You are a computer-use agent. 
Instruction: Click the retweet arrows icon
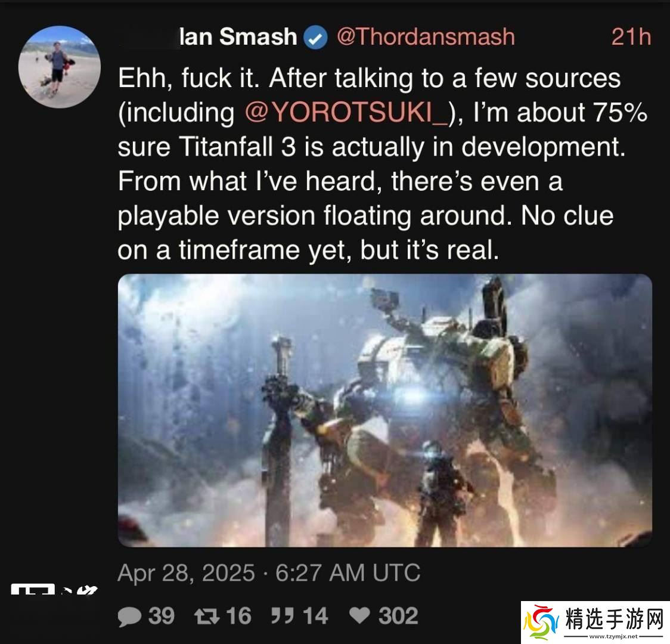207,616
